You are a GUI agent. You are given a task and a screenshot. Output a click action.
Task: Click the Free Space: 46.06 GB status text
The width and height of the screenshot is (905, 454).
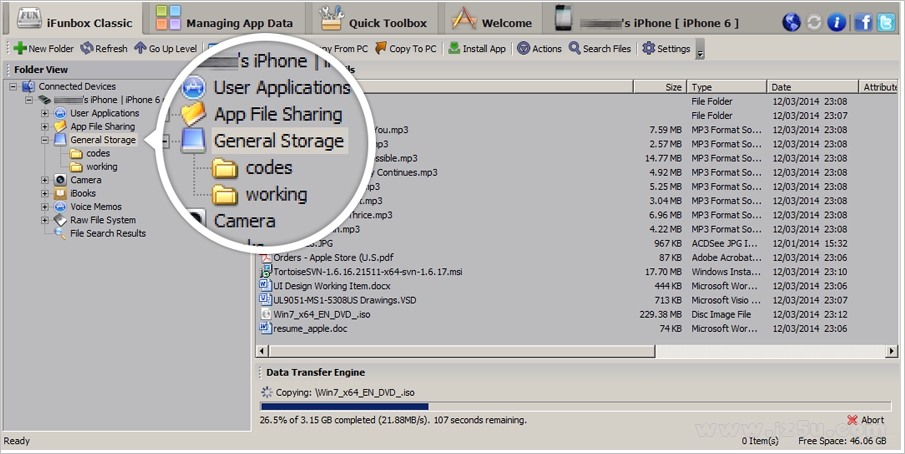click(842, 441)
